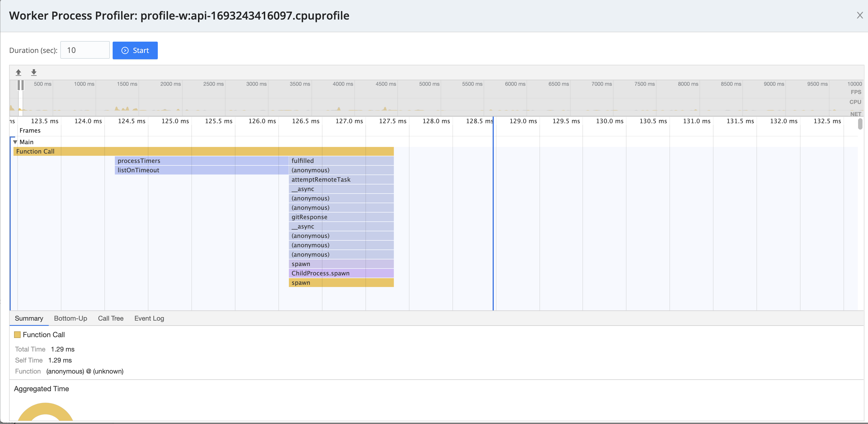The image size is (868, 424).
Task: View the Event Log tab
Action: tap(149, 318)
